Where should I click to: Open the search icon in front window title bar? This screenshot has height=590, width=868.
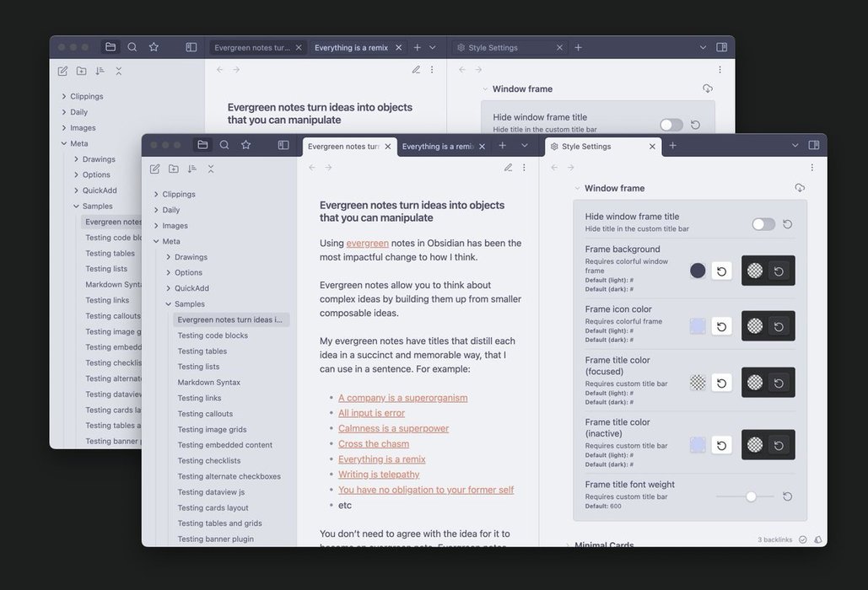(224, 145)
